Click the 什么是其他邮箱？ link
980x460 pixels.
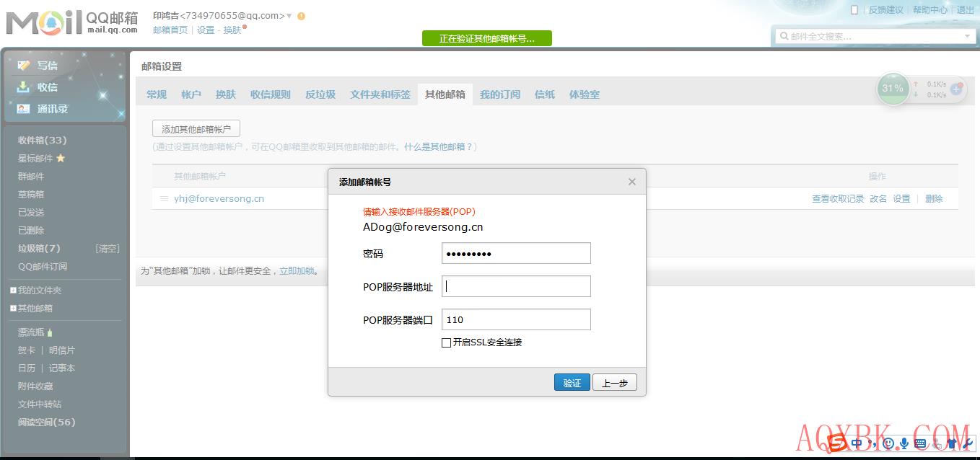(x=438, y=146)
